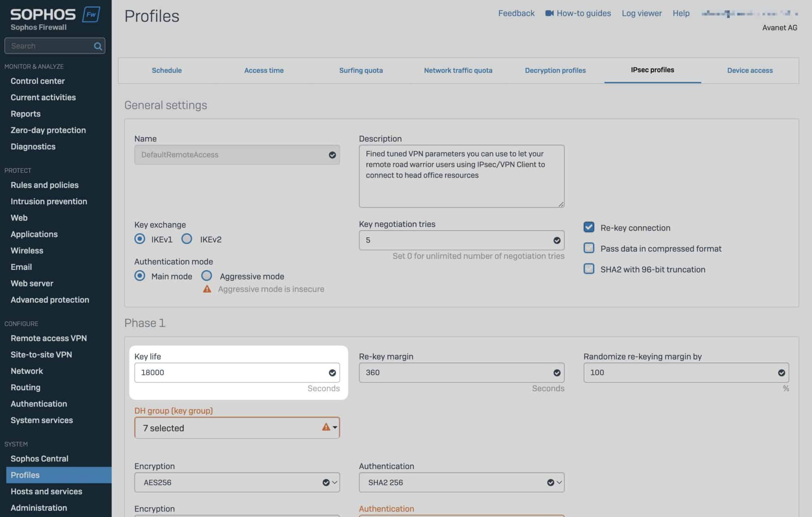Open the Log viewer link
The height and width of the screenshot is (517, 812).
641,13
